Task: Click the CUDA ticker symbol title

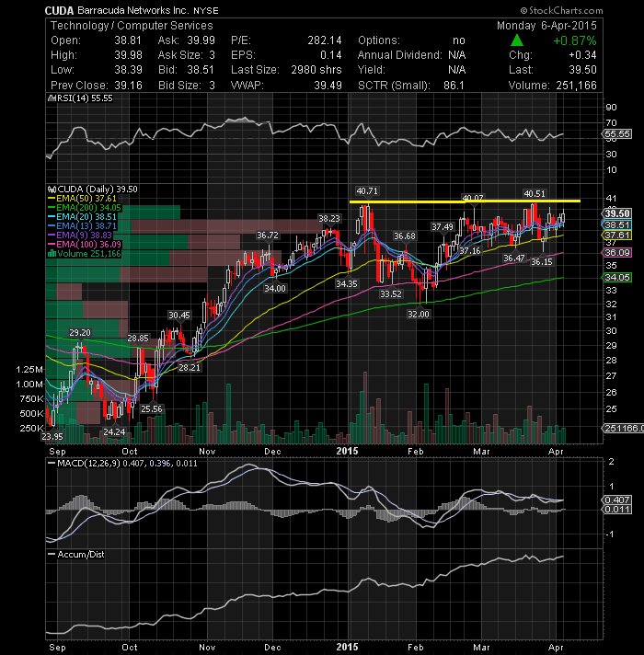Action: coord(59,10)
